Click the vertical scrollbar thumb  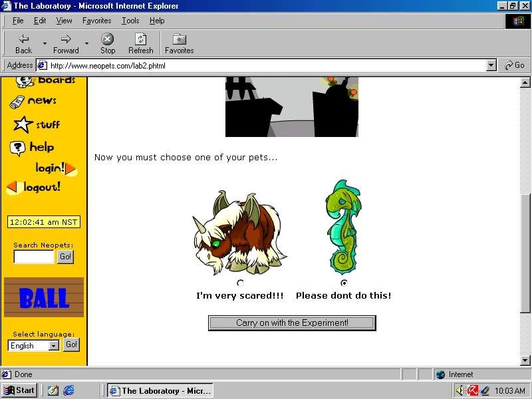tap(525, 253)
